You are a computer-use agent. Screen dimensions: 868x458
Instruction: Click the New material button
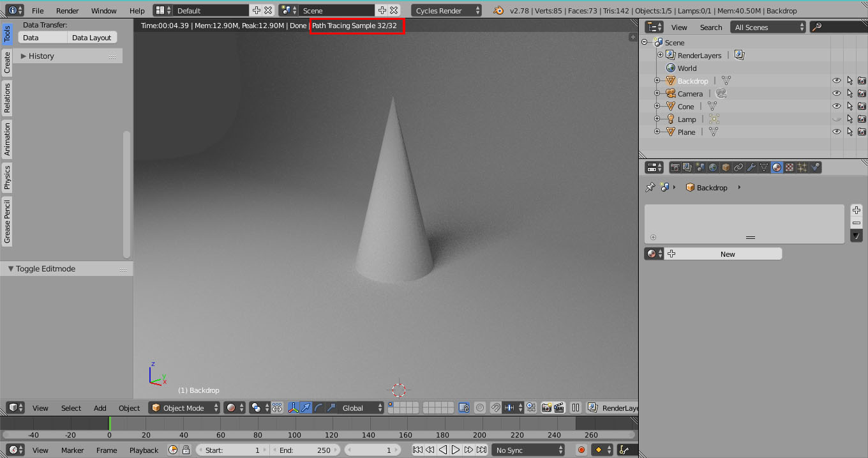tap(727, 254)
